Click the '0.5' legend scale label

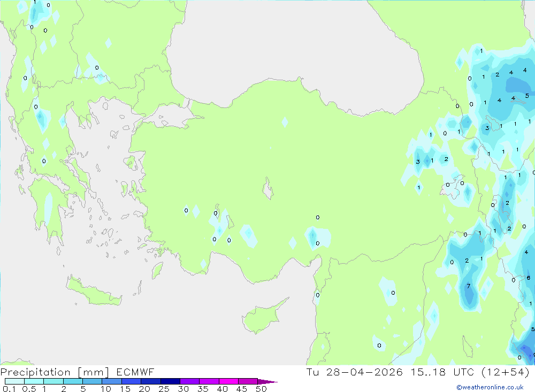click(x=29, y=389)
